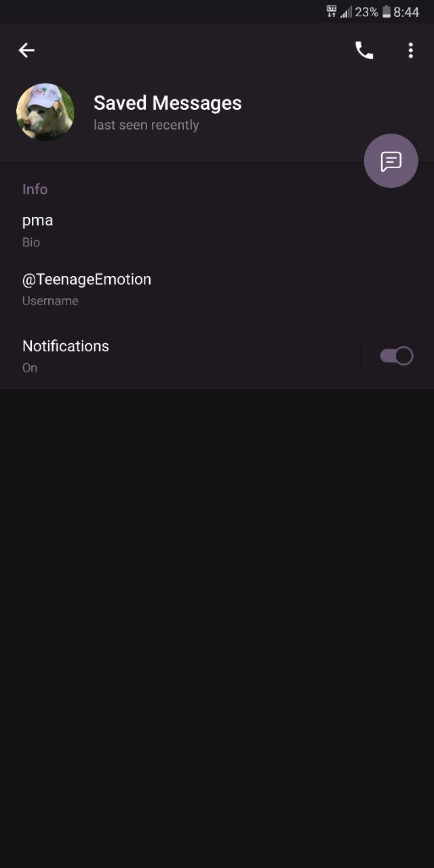Tap the Notifications row label

66,346
